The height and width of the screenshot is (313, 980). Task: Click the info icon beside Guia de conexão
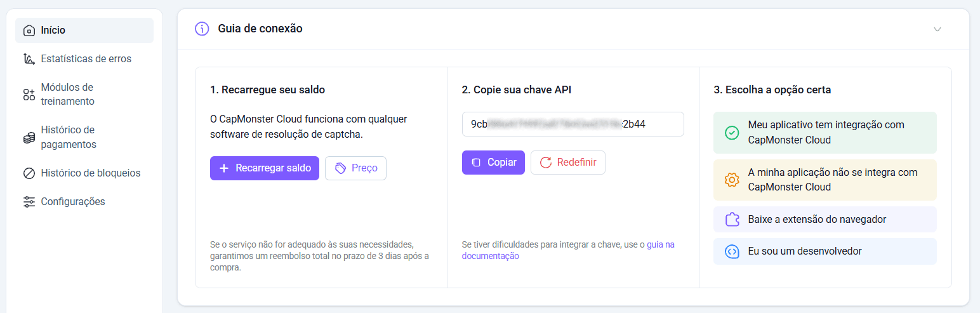[202, 29]
